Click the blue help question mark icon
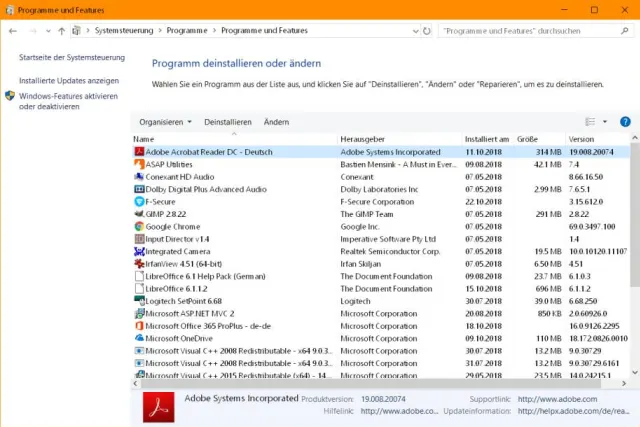Image resolution: width=640 pixels, height=427 pixels. click(625, 122)
